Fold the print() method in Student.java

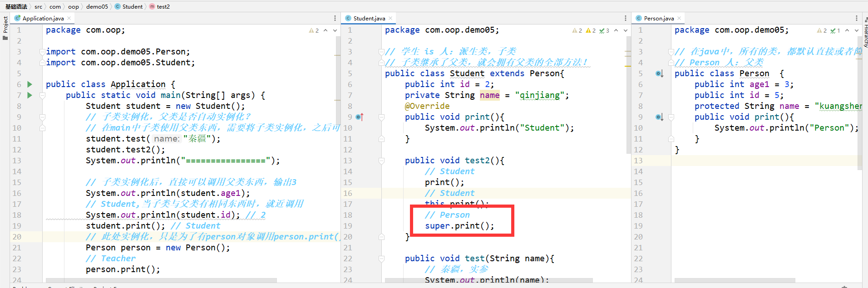point(381,117)
